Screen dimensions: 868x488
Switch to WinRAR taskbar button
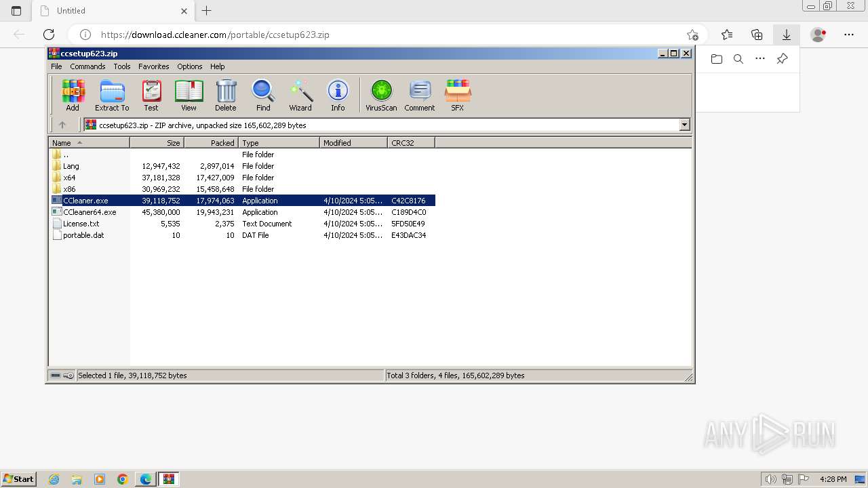168,479
